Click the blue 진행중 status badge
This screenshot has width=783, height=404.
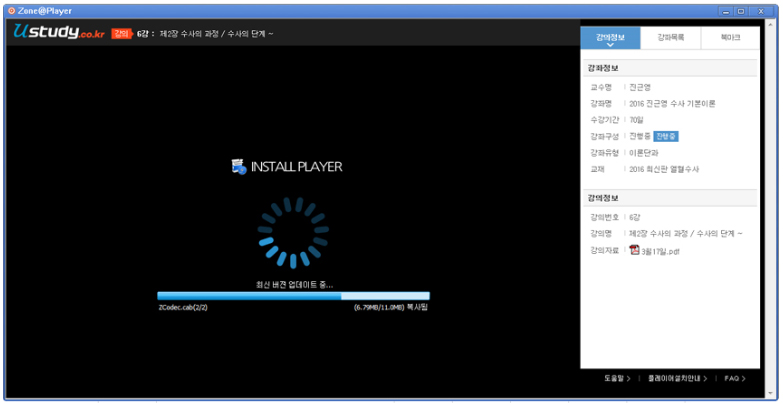click(665, 136)
